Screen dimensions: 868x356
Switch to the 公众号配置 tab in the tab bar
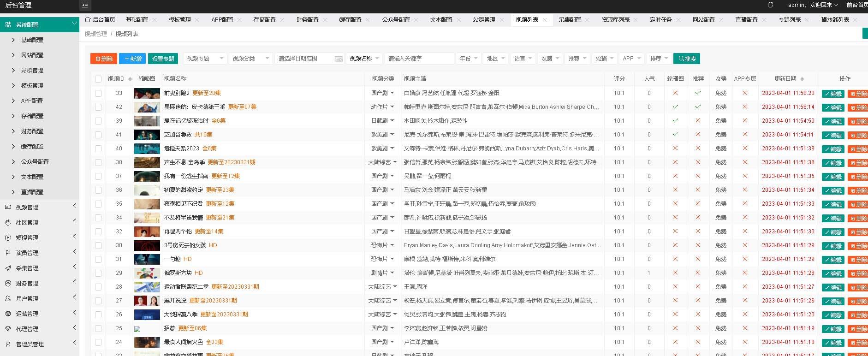(x=396, y=20)
